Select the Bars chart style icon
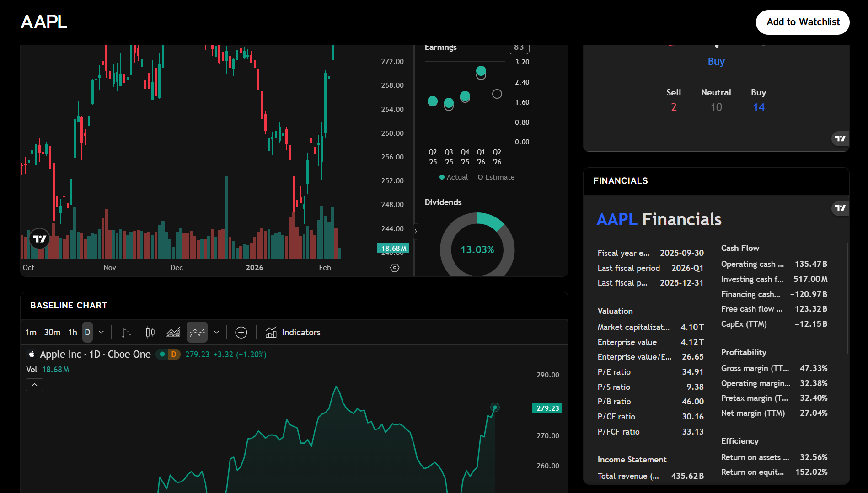This screenshot has height=493, width=868. (x=127, y=333)
